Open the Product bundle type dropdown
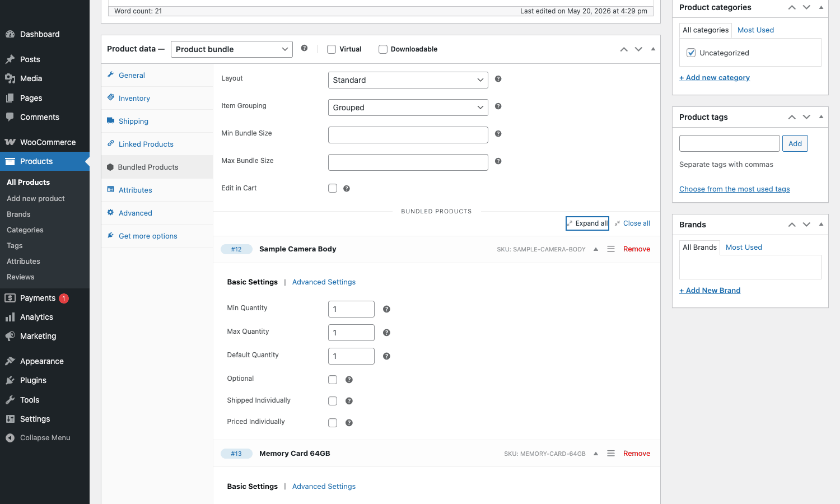 (232, 49)
